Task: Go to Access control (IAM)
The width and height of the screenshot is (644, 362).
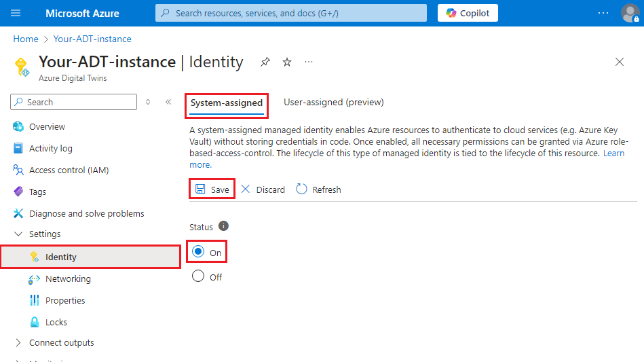Action: 69,170
